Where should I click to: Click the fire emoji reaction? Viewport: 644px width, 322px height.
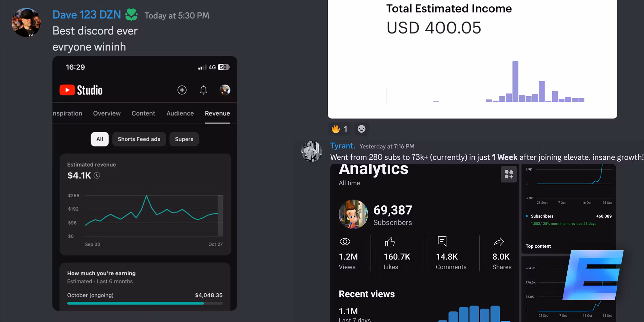click(339, 129)
